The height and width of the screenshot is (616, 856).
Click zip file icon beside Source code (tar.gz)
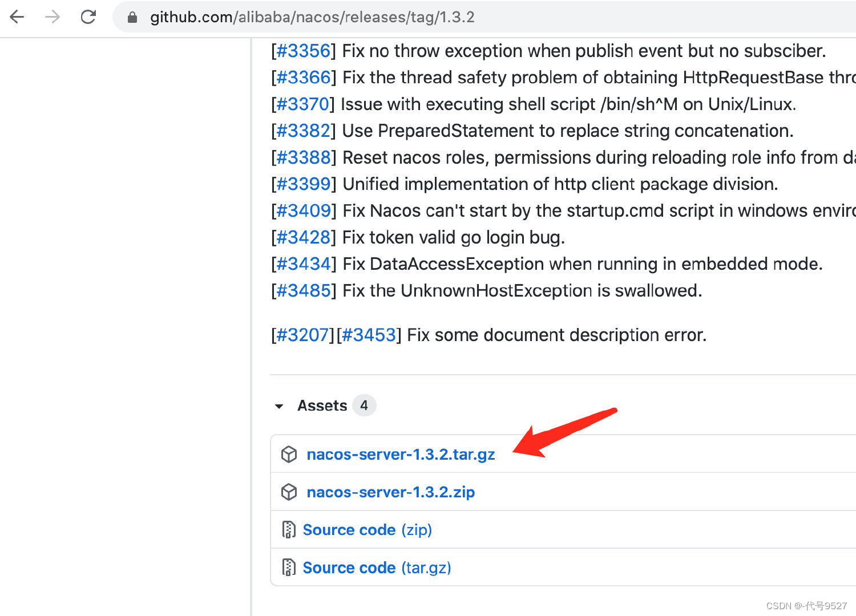coord(289,568)
